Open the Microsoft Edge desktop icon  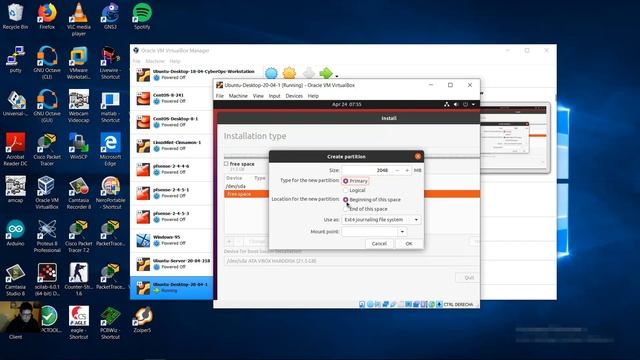[110, 149]
